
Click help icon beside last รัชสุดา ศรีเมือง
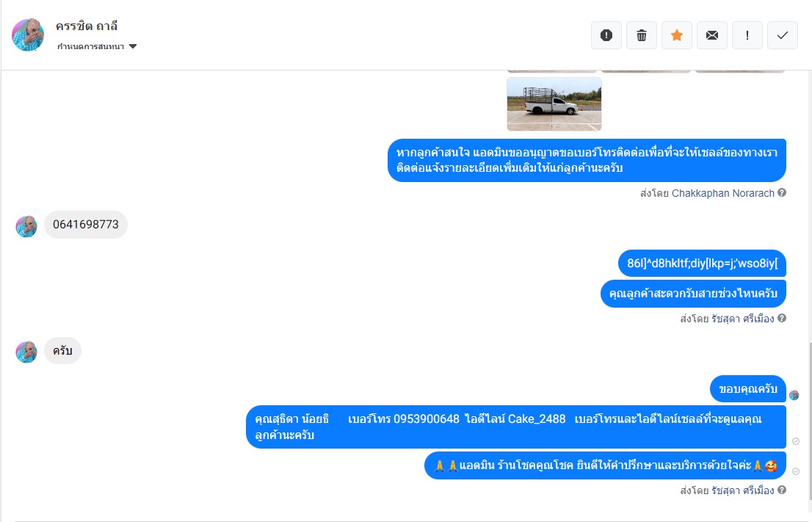(782, 490)
